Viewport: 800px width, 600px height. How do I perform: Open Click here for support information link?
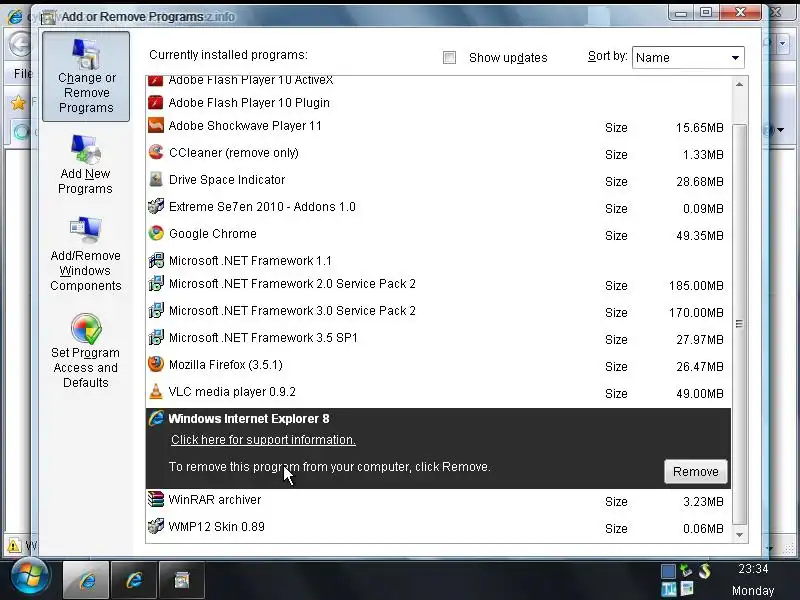click(x=263, y=440)
